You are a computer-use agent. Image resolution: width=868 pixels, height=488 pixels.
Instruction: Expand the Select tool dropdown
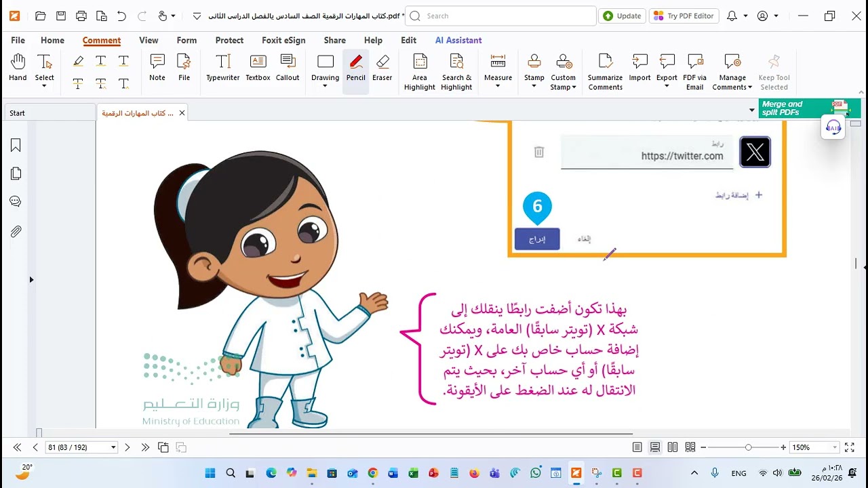pyautogui.click(x=44, y=87)
